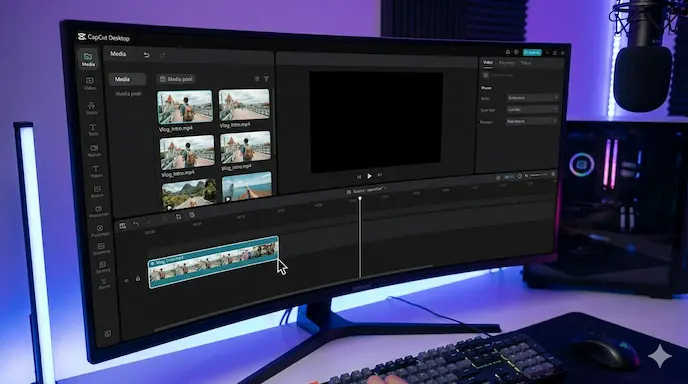Screen dimensions: 688x384
Task: Mute audio with the speaker icon
Action: tap(527, 176)
